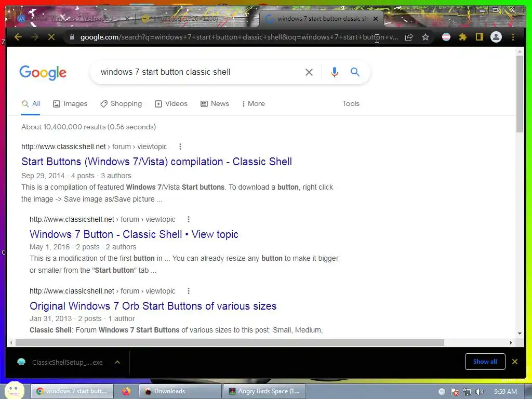532x399 pixels.
Task: Switch to the Shopping tab
Action: [121, 104]
